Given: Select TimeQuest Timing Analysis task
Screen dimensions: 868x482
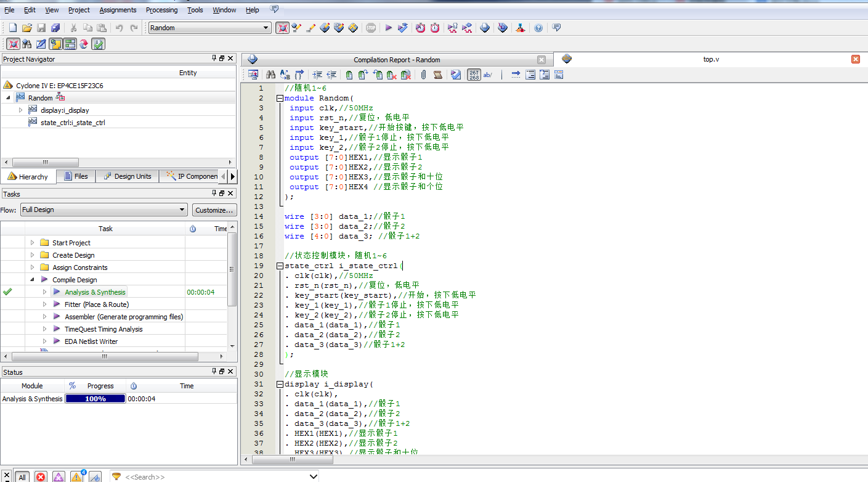Looking at the screenshot, I should [103, 329].
